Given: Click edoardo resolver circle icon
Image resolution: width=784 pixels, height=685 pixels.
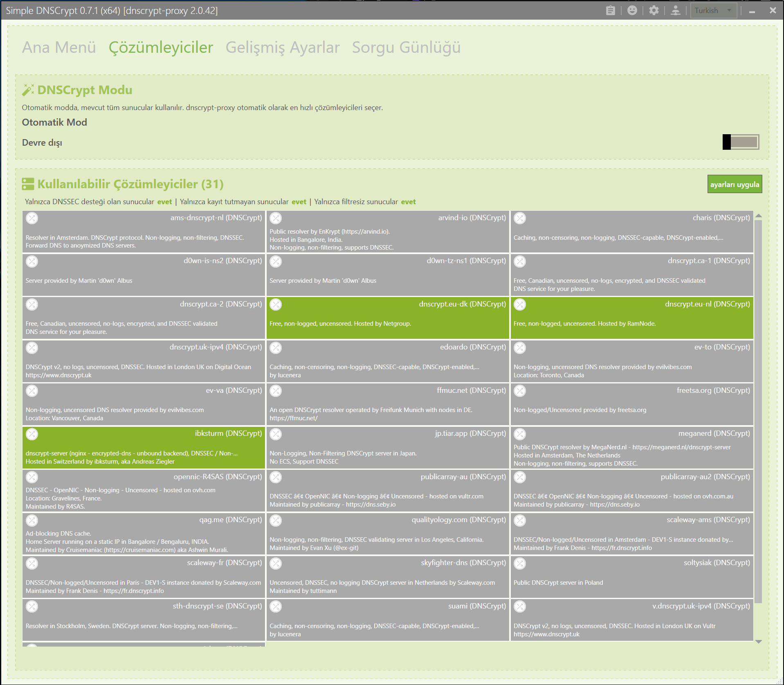Looking at the screenshot, I should 276,347.
